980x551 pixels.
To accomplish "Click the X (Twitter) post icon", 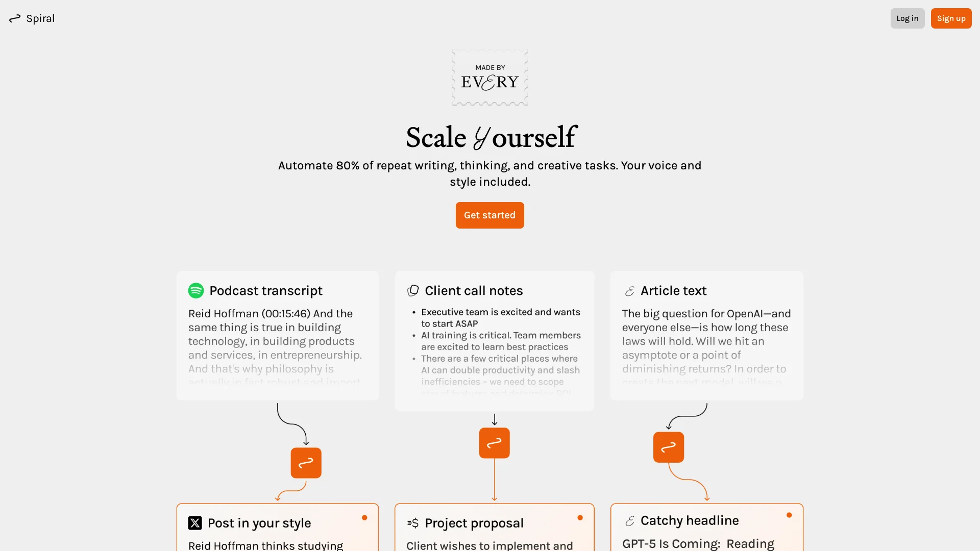I will pyautogui.click(x=195, y=523).
